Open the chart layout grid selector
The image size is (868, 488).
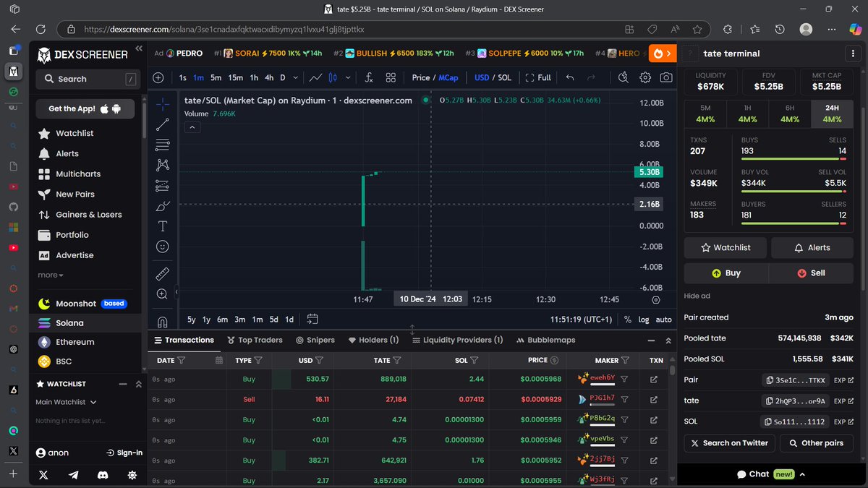coord(391,77)
